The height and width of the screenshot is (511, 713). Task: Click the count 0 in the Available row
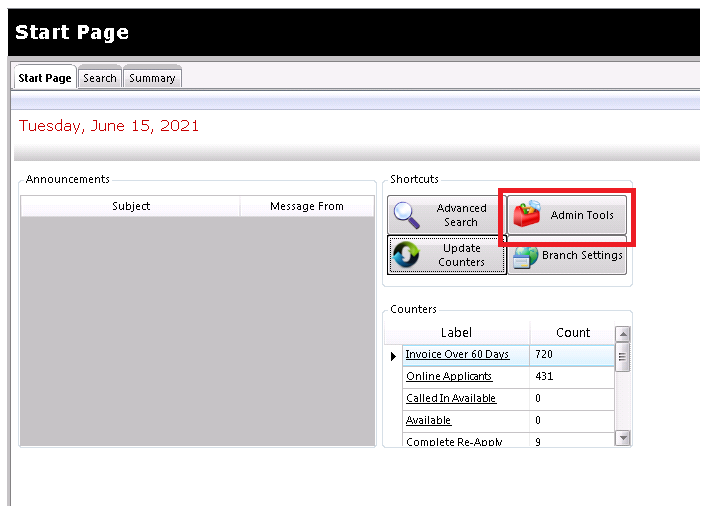click(x=538, y=420)
